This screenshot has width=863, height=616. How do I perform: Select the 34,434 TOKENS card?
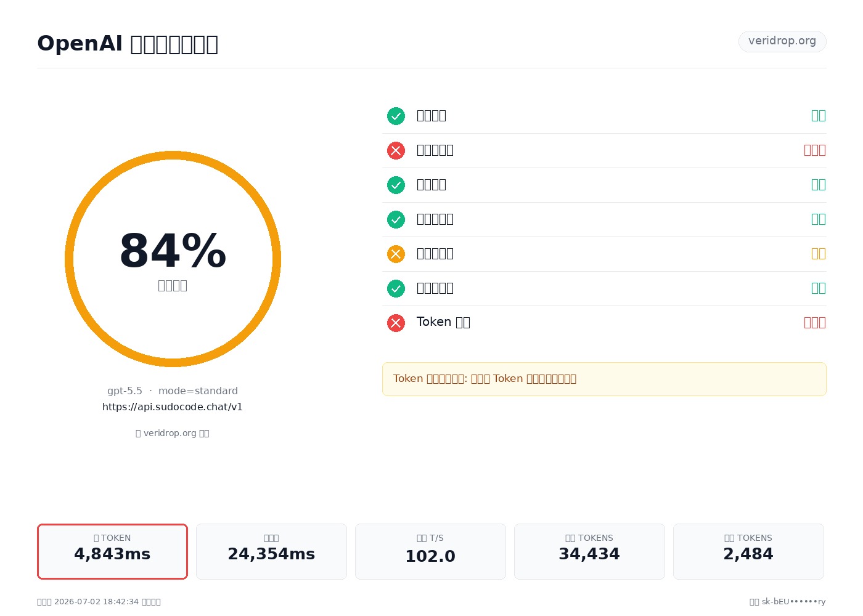coord(589,551)
